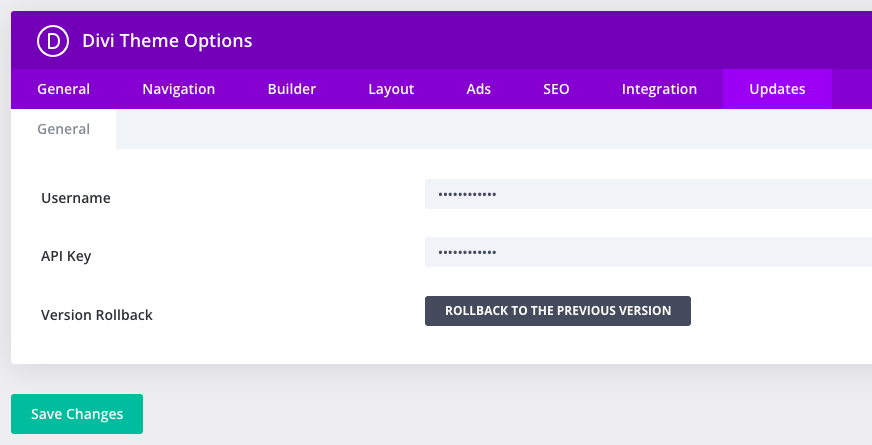Click the Version Rollback label text
Viewport: 872px width, 445px height.
tap(97, 315)
